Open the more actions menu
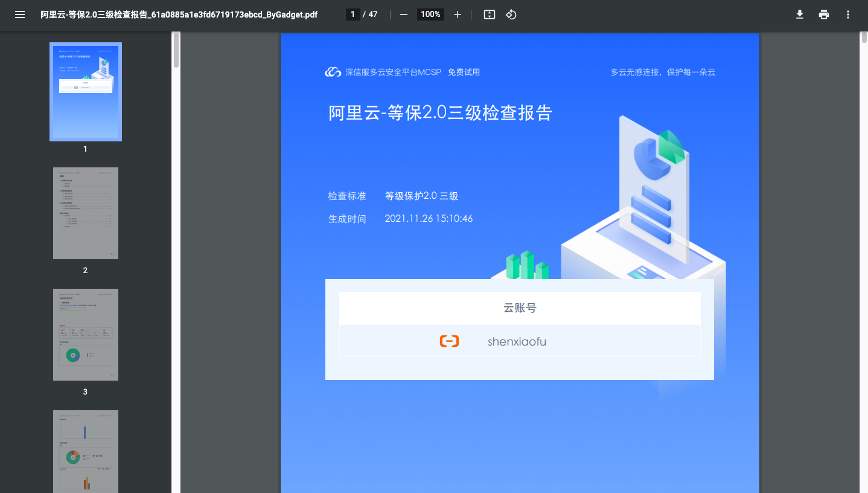The width and height of the screenshot is (868, 493). [x=848, y=14]
